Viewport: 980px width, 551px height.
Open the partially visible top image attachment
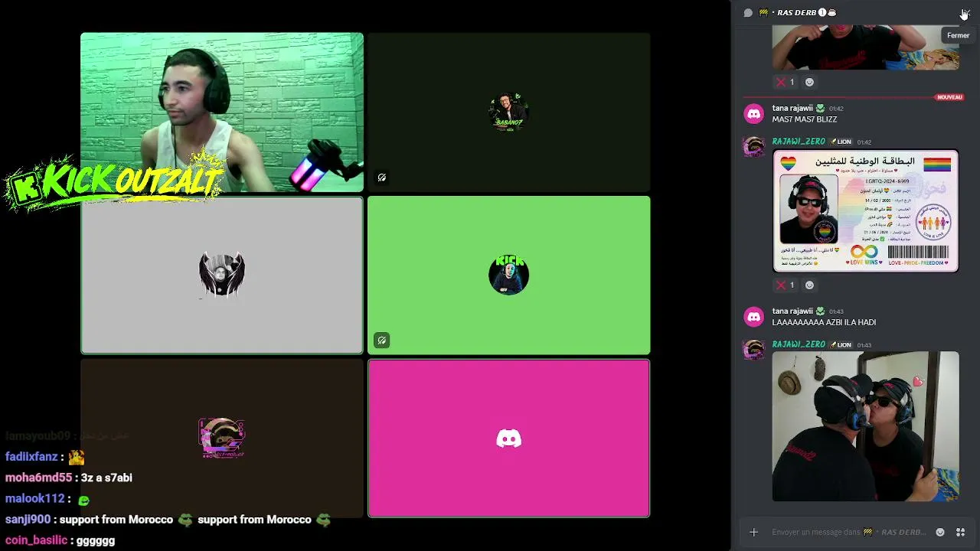pos(865,47)
